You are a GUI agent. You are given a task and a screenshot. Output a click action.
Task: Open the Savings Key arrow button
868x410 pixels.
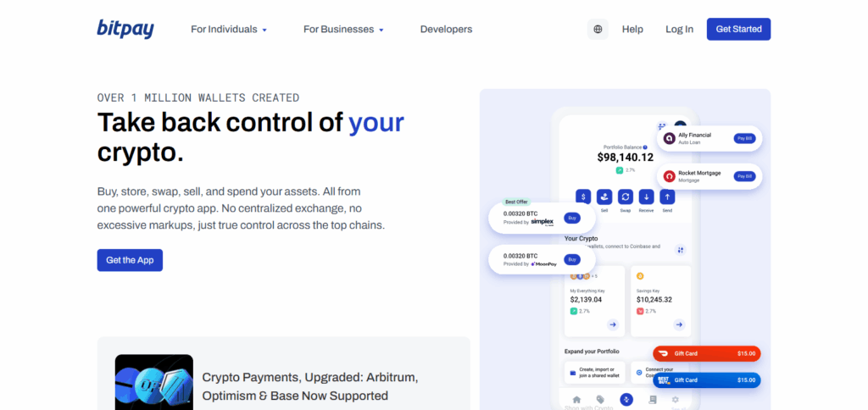679,324
